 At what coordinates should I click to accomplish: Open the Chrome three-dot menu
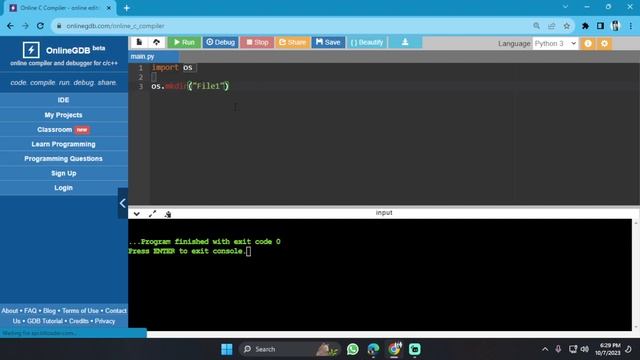pos(631,26)
